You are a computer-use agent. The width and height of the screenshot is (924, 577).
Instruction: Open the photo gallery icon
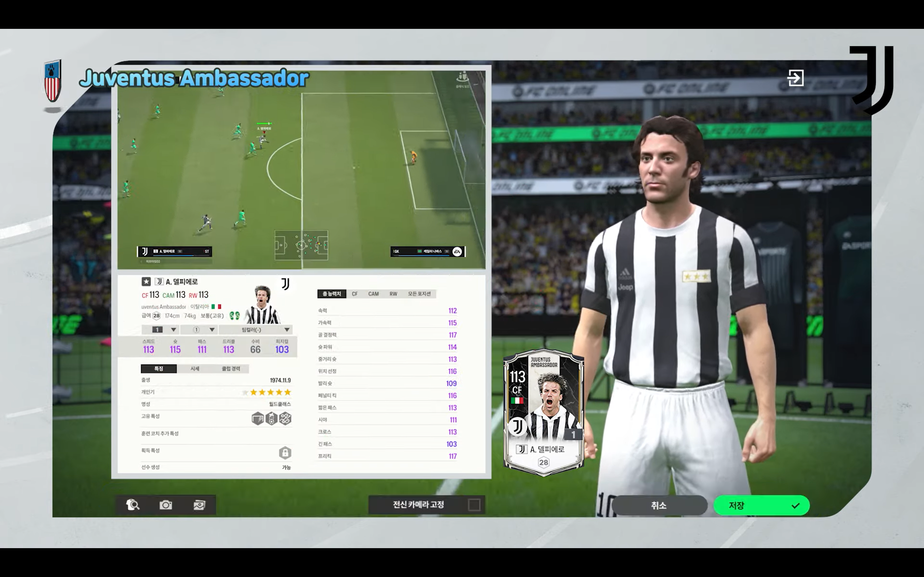pos(199,505)
